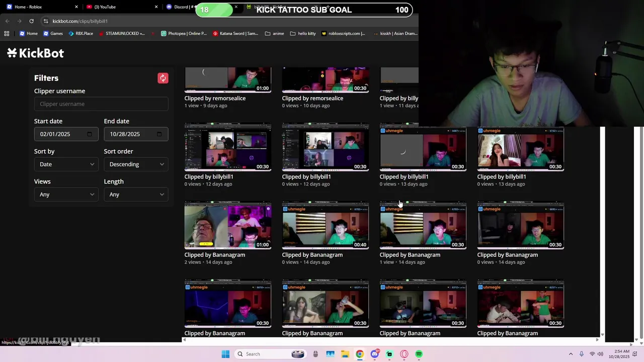Open the volume icon in system tray
644x362 pixels.
(x=600, y=354)
